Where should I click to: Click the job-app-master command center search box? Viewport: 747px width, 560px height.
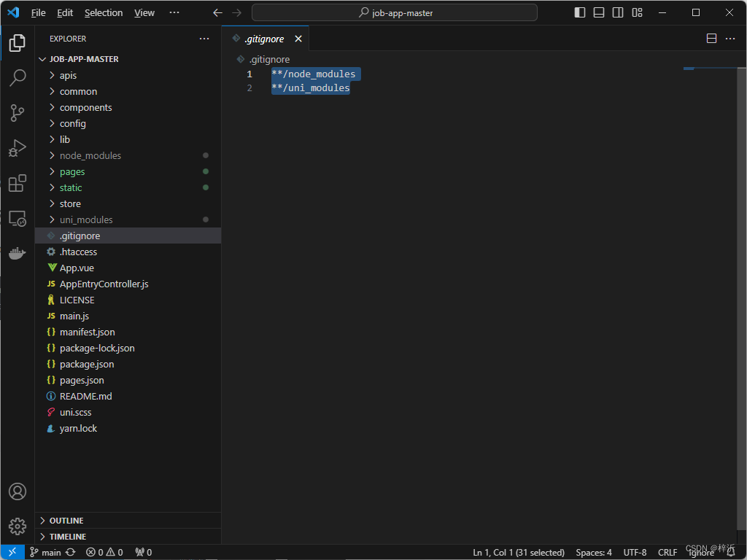395,12
